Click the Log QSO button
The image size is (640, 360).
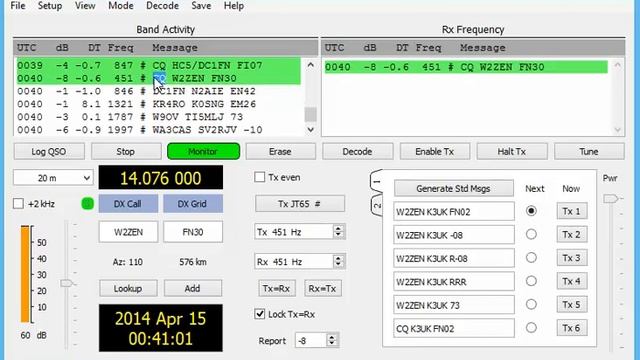pos(49,151)
